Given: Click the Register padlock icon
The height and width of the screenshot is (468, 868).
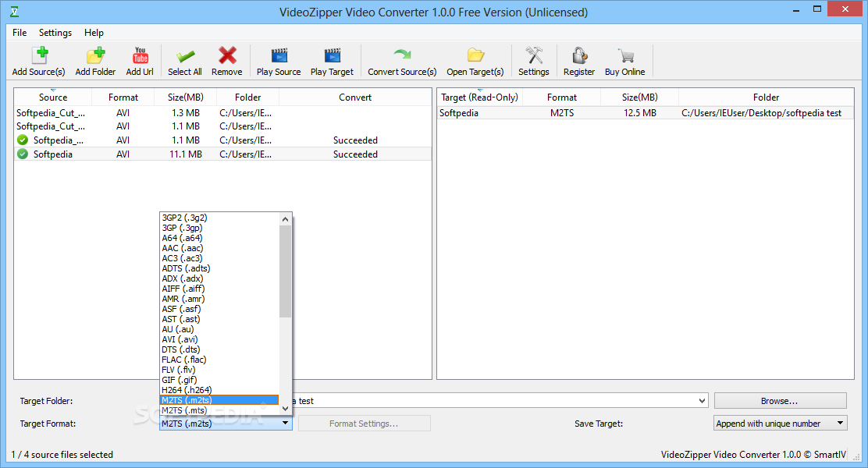Looking at the screenshot, I should tap(579, 55).
